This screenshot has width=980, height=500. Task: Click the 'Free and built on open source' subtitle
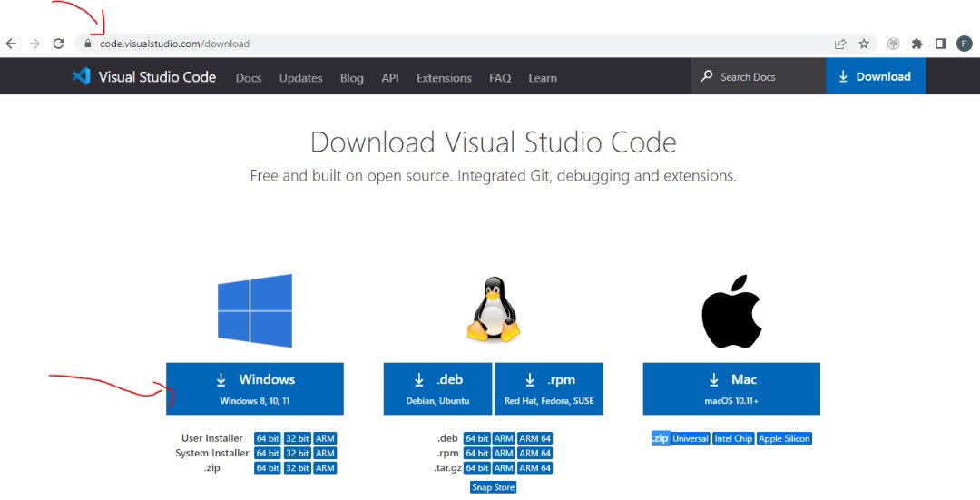pyautogui.click(x=493, y=176)
